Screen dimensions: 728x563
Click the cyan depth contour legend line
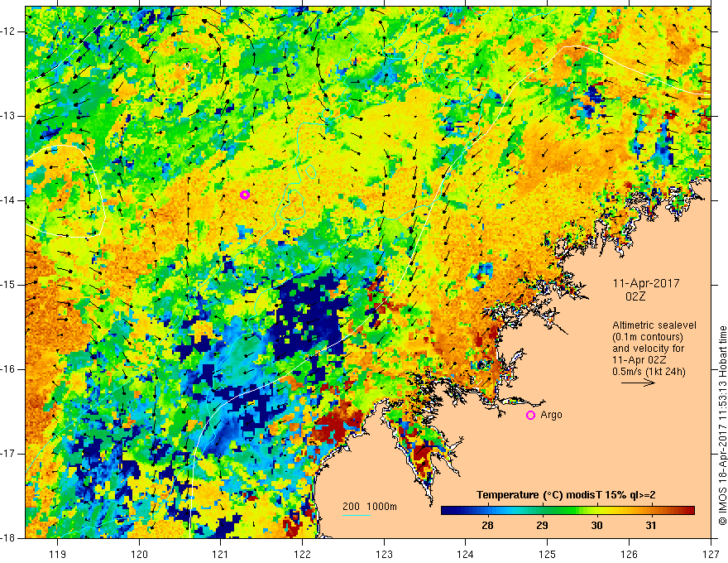pyautogui.click(x=357, y=516)
